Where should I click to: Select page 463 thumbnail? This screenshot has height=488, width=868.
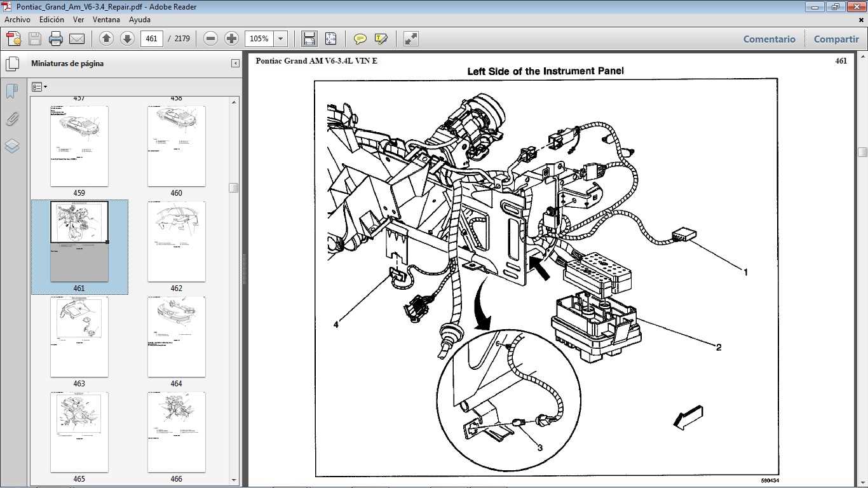click(79, 337)
